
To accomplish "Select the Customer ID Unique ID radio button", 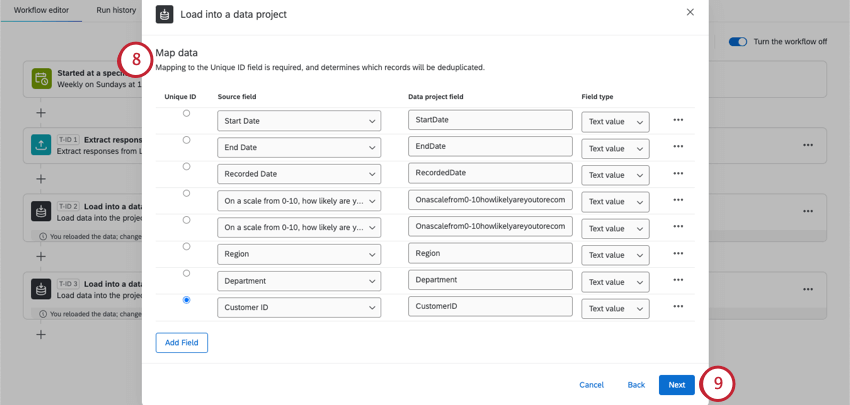I will [186, 300].
